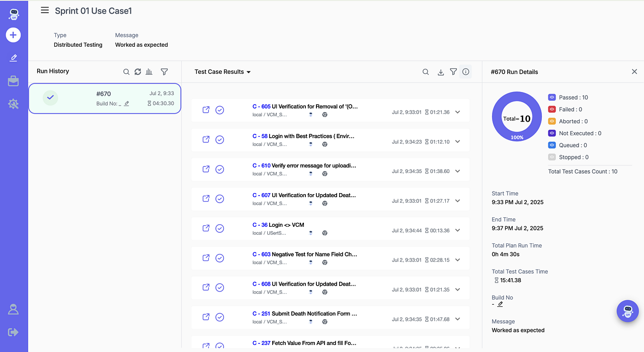Toggle visibility of Passed results
The width and height of the screenshot is (644, 352).
pyautogui.click(x=552, y=98)
